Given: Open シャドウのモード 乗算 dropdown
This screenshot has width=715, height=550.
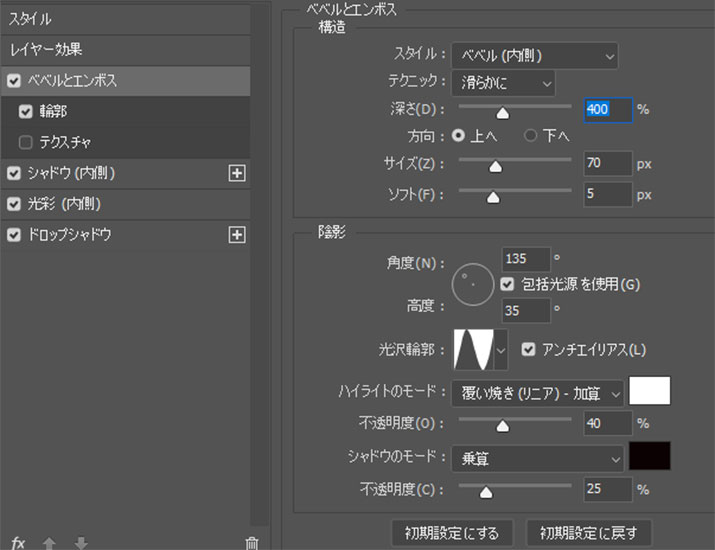Looking at the screenshot, I should pos(538,458).
